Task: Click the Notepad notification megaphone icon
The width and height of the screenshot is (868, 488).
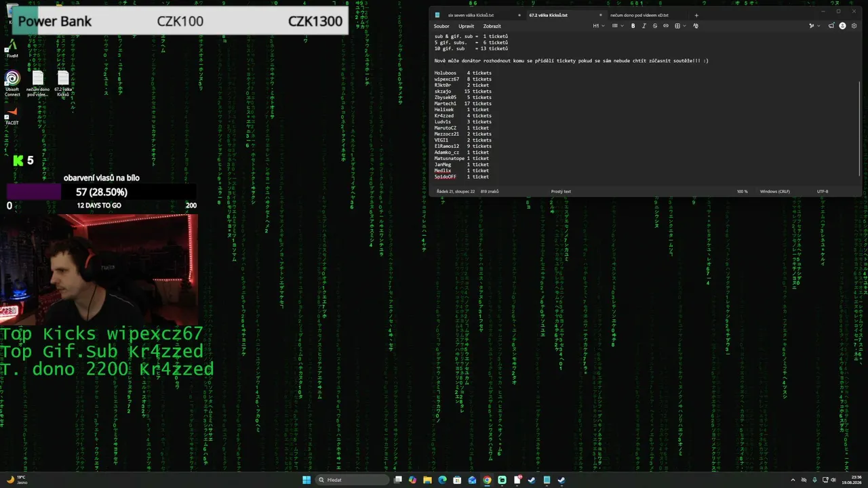Action: click(x=832, y=26)
